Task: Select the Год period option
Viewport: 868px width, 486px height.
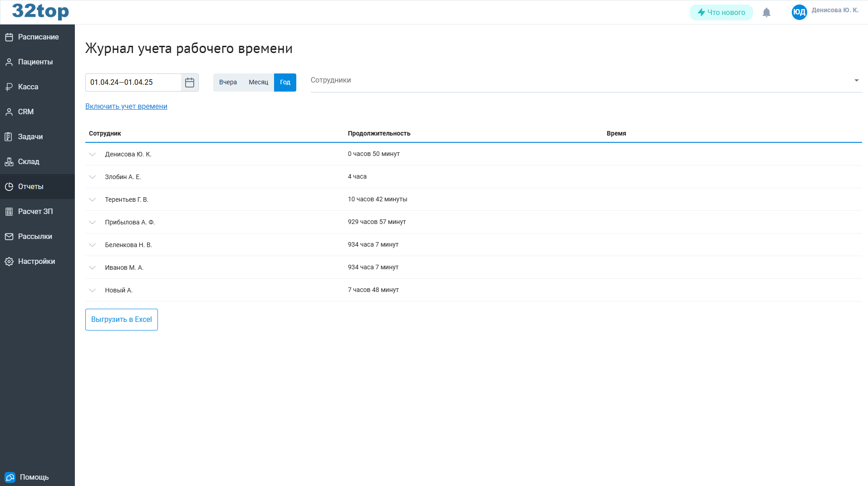Action: tap(285, 83)
